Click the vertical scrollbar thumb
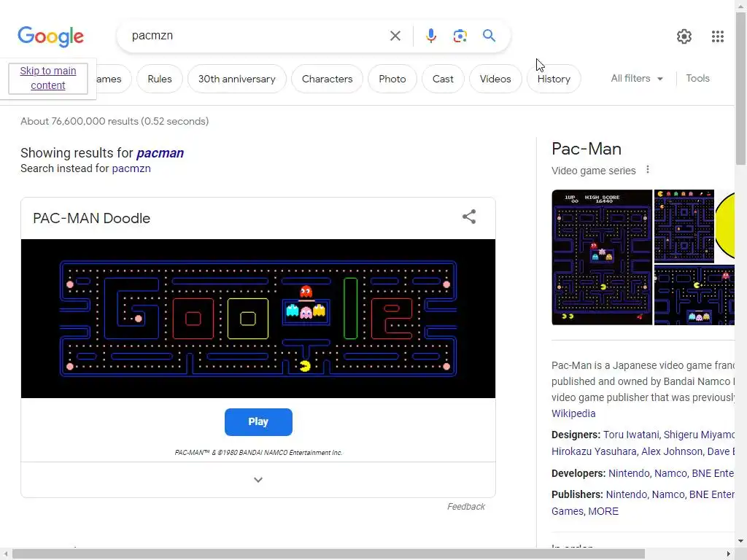Screen dimensions: 747x560 coord(741,88)
